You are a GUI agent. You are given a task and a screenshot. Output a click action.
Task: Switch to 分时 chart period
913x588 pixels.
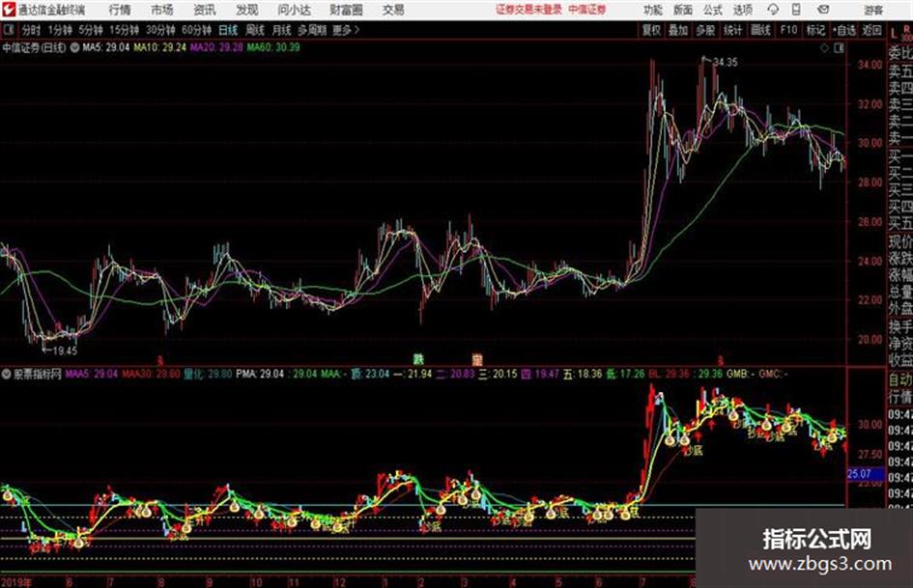pos(31,30)
